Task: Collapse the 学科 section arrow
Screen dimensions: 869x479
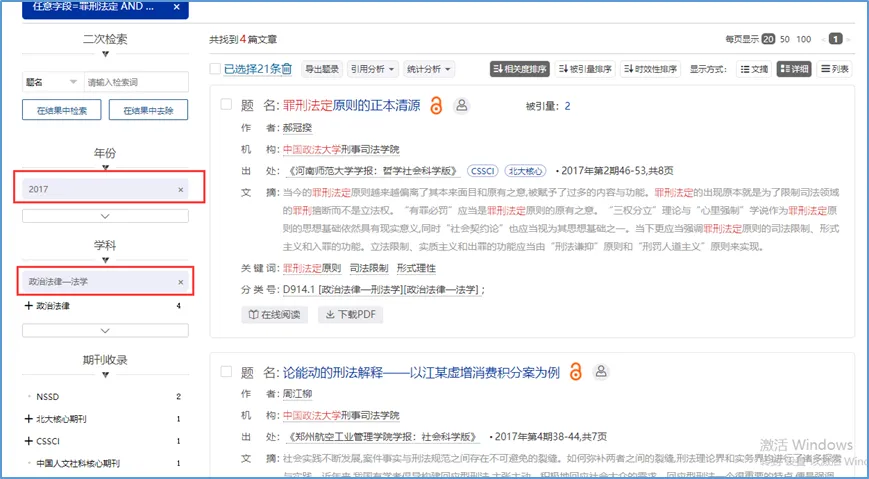Action: pos(105,260)
